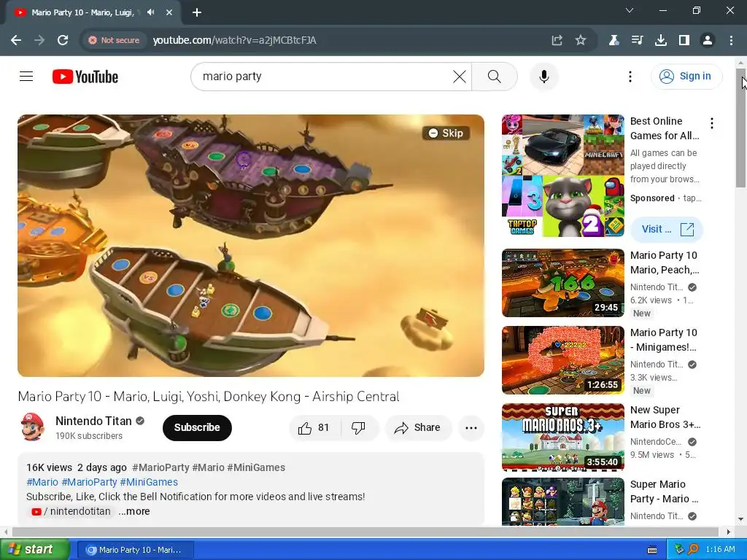Image resolution: width=747 pixels, height=560 pixels.
Task: Click the vertical page scrollbar thumb
Action: (741, 128)
